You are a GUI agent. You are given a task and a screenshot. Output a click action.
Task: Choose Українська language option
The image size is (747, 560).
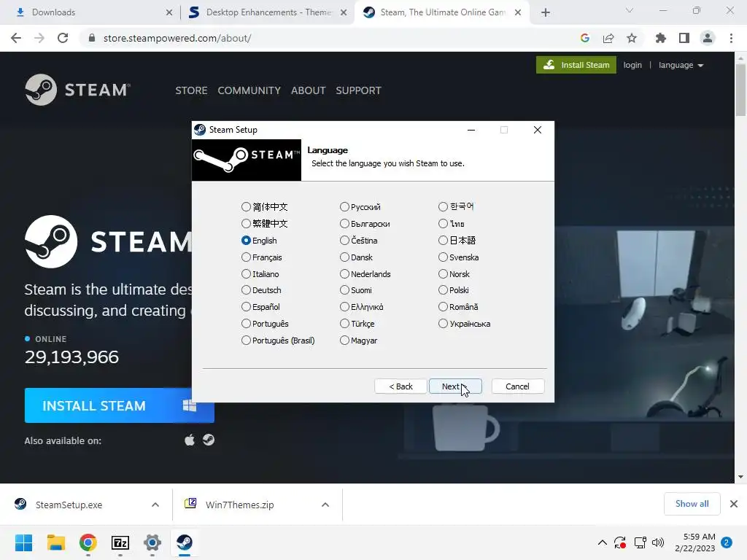tap(443, 323)
